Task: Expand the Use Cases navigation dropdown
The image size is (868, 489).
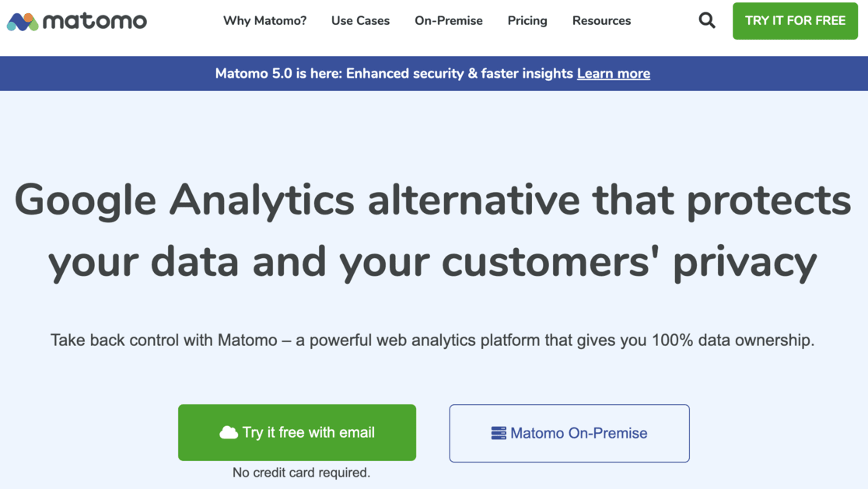Action: click(x=360, y=21)
